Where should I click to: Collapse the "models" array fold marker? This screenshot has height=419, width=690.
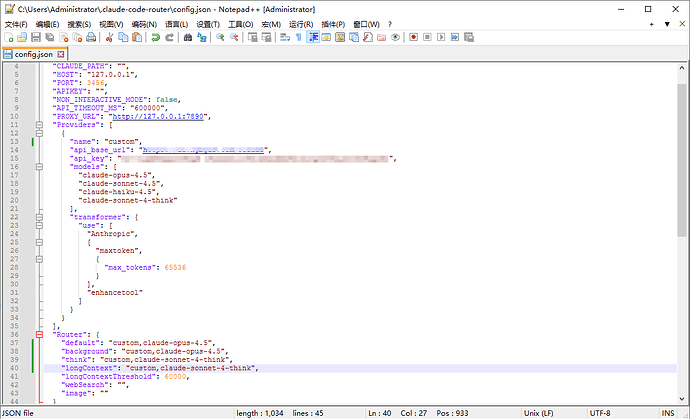click(x=39, y=167)
